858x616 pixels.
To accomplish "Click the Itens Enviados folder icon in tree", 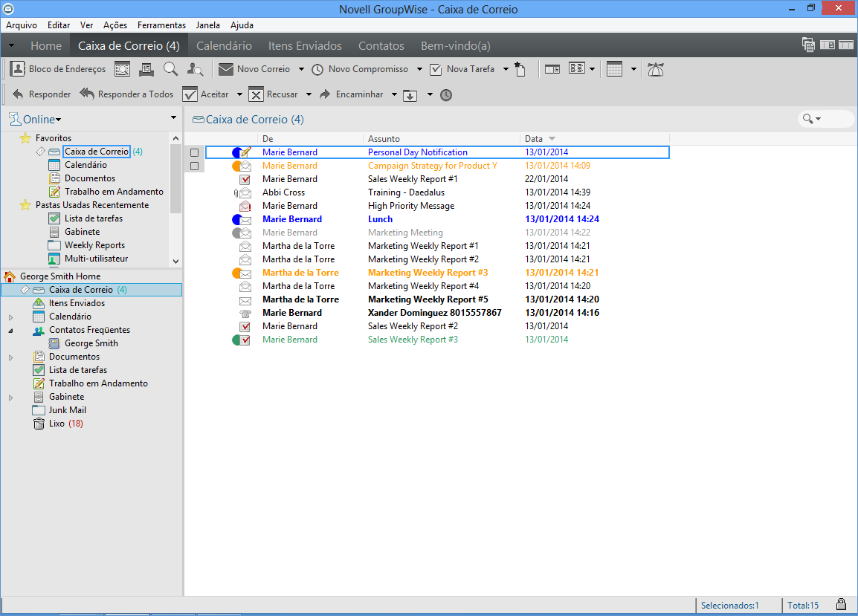I will click(x=39, y=303).
